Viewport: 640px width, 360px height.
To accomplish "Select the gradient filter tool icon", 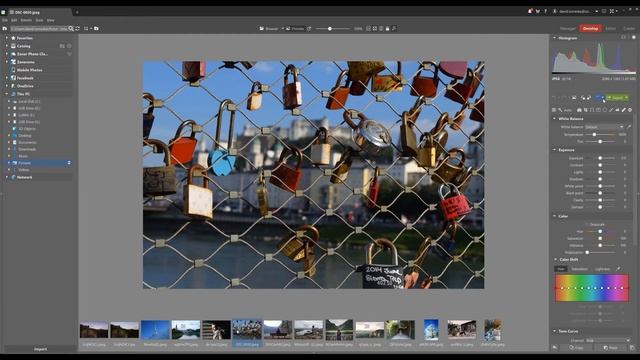I will 598,110.
